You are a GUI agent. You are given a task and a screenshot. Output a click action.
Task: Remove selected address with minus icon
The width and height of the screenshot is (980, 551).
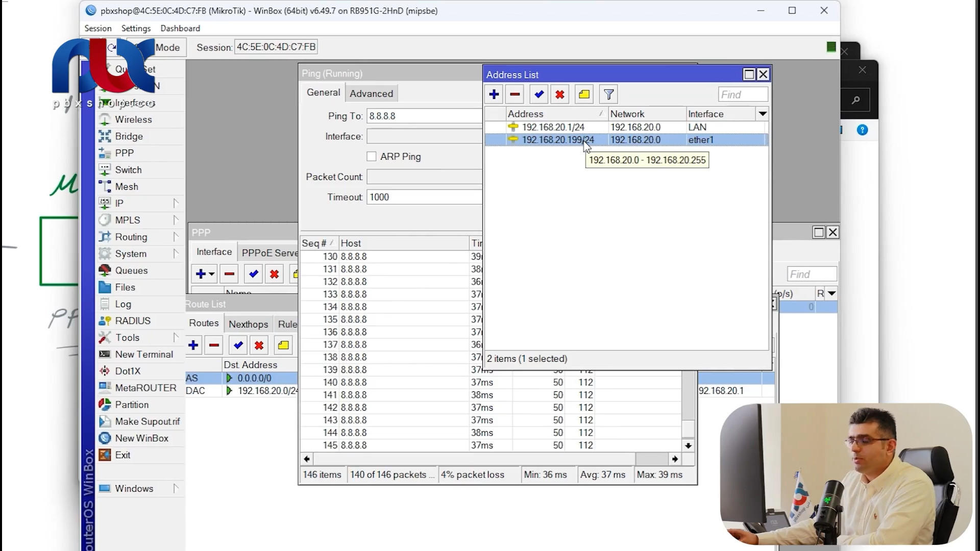515,94
